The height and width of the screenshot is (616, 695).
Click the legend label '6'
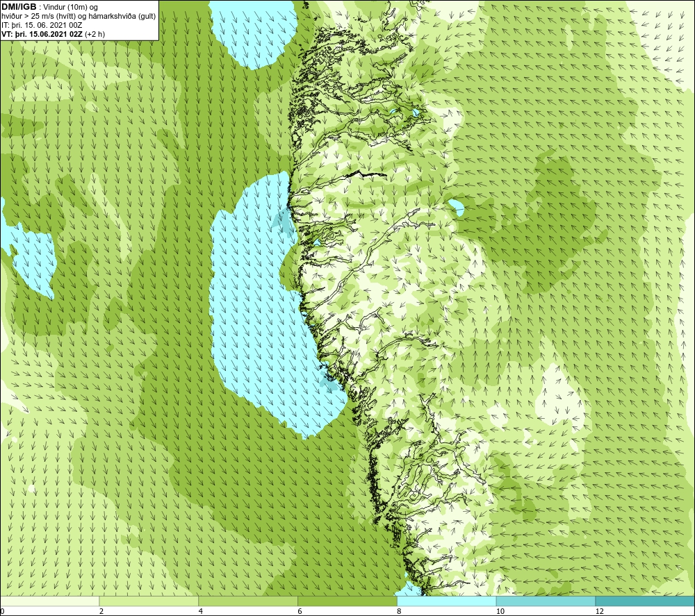point(300,611)
